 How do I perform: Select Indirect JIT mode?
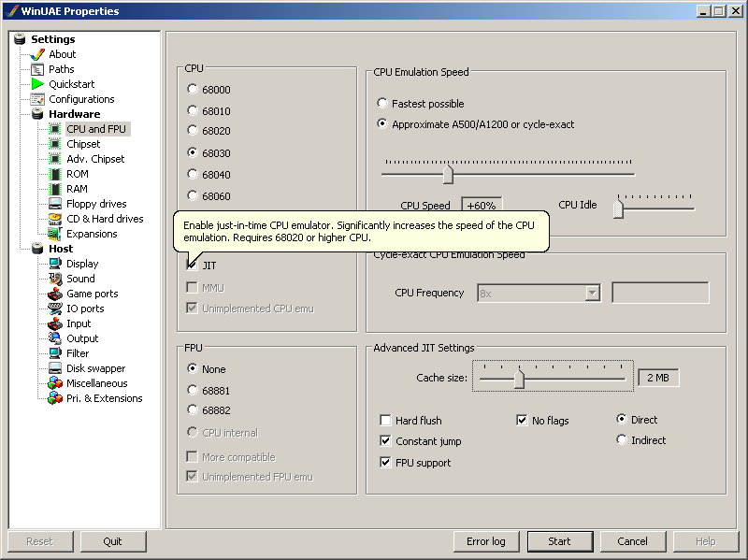[x=621, y=439]
